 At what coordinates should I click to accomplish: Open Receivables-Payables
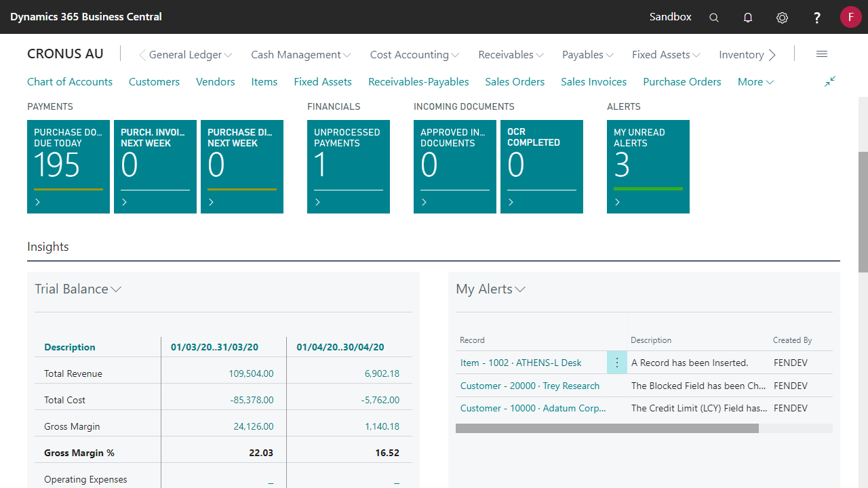418,82
